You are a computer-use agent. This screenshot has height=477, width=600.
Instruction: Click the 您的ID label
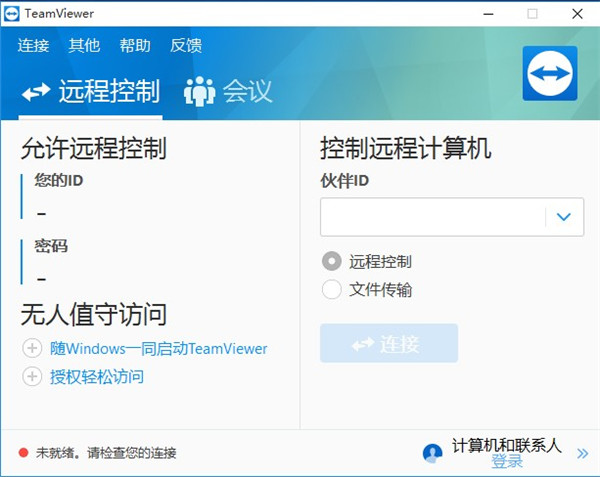(59, 180)
